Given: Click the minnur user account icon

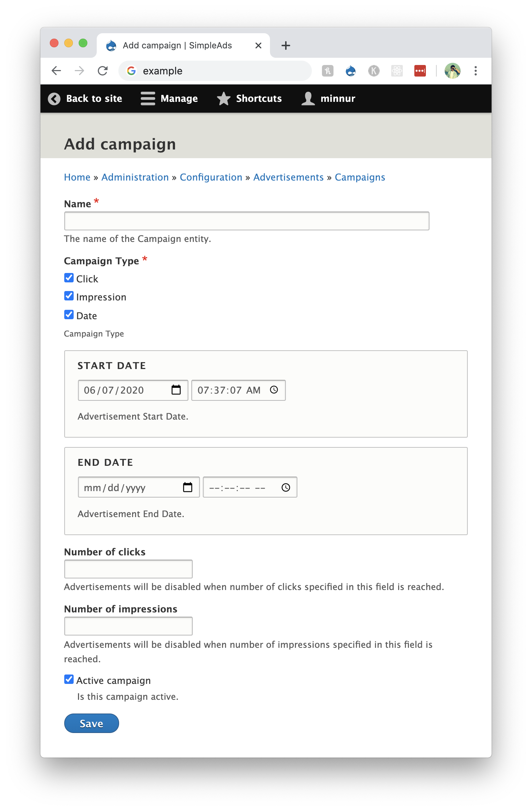Looking at the screenshot, I should point(307,98).
